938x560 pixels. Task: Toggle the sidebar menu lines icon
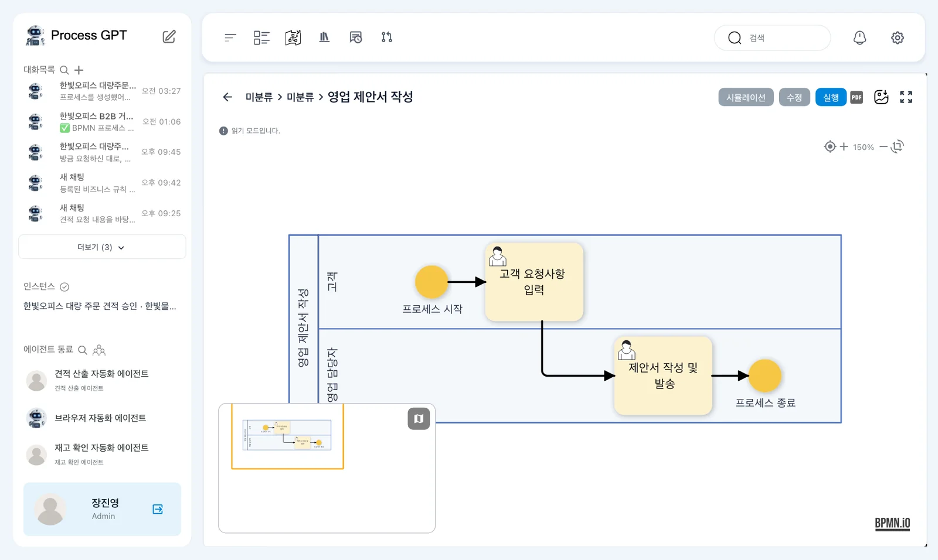(230, 37)
